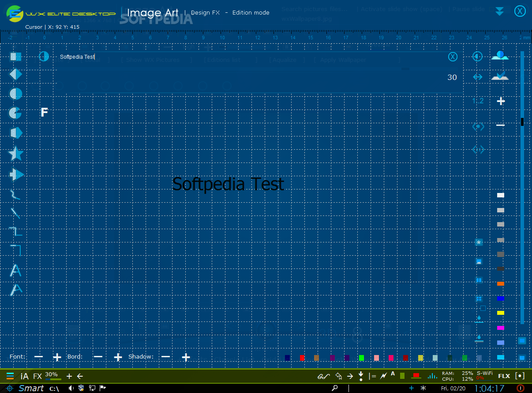Click the horizontal double-arrow icon
Image resolution: width=532 pixels, height=393 pixels.
[478, 77]
